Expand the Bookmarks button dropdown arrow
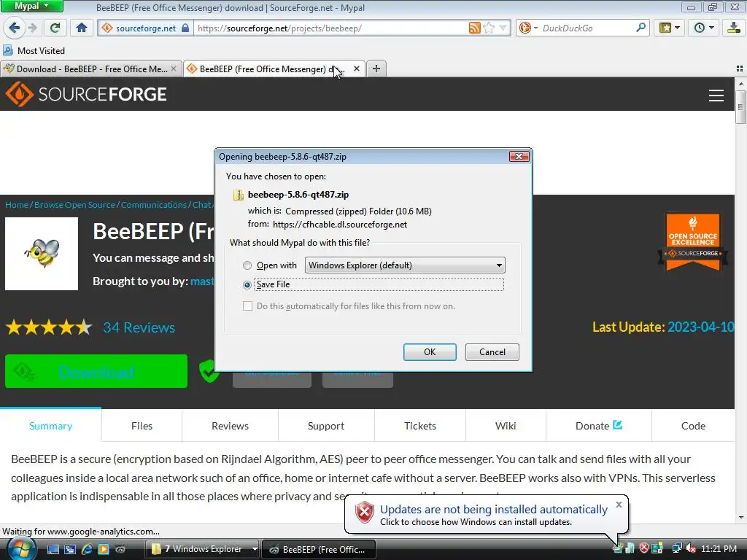This screenshot has width=747, height=560. tap(678, 28)
